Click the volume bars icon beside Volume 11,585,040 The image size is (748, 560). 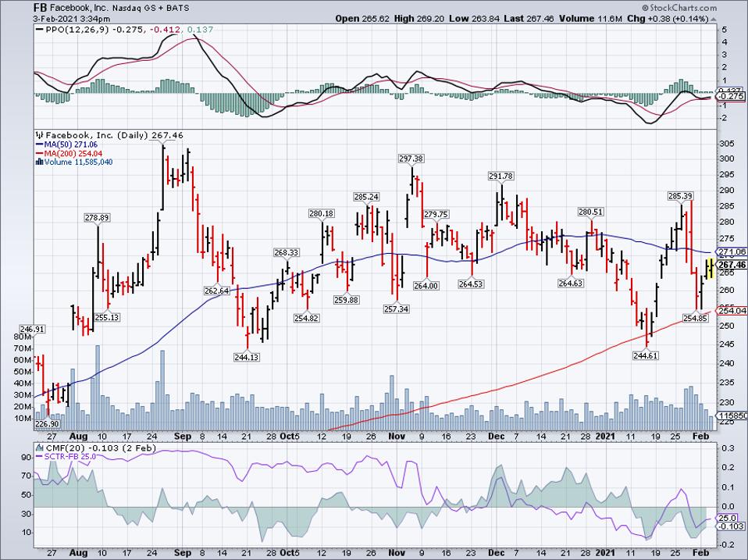(40, 162)
